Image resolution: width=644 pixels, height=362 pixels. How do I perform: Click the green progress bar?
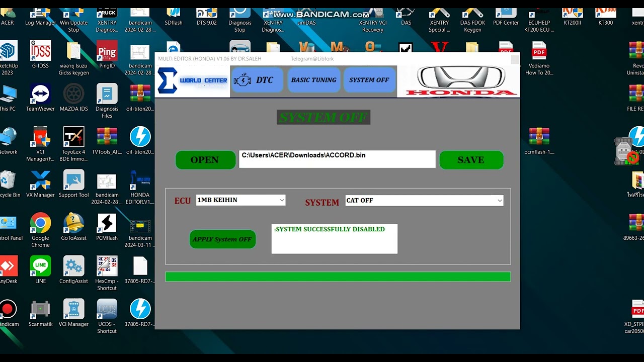point(338,277)
